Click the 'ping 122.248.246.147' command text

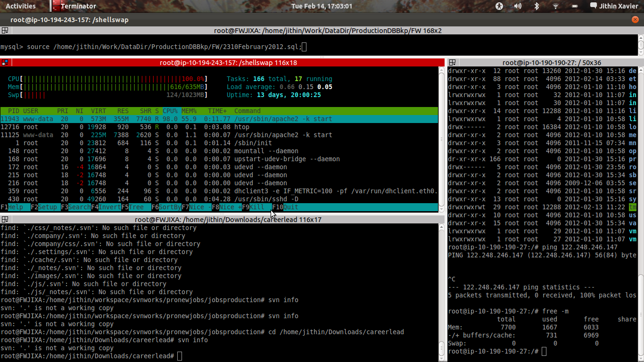pyautogui.click(x=580, y=247)
